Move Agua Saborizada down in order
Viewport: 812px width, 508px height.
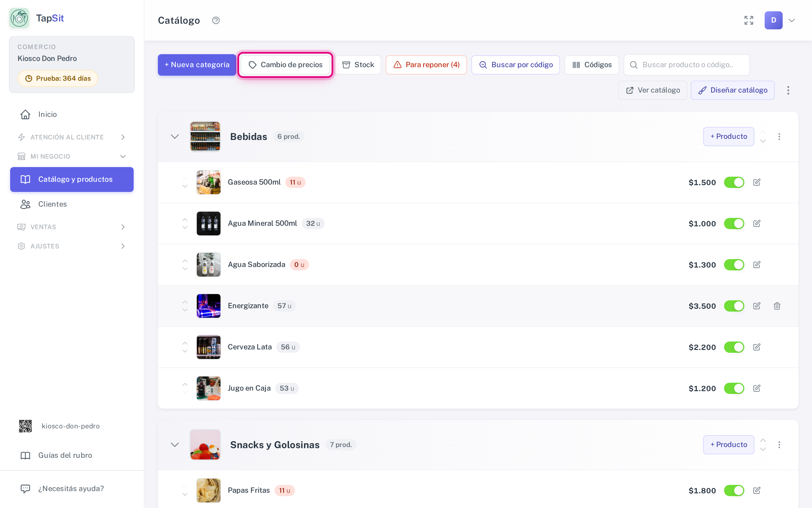click(x=185, y=269)
